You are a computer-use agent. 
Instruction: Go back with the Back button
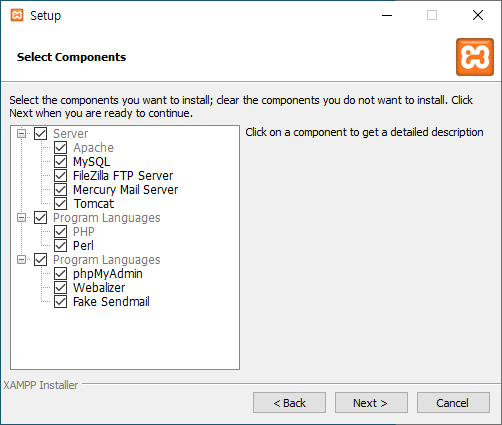click(x=289, y=403)
